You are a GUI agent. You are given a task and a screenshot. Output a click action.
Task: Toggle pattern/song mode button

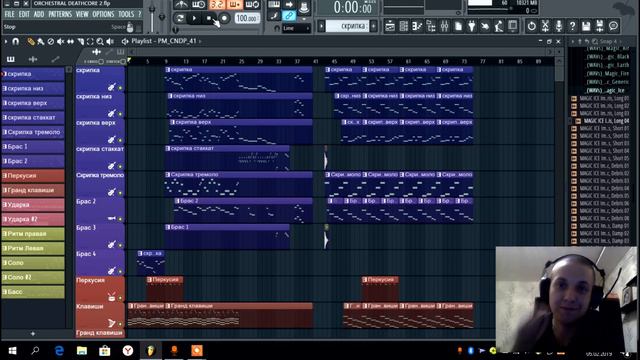[180, 18]
